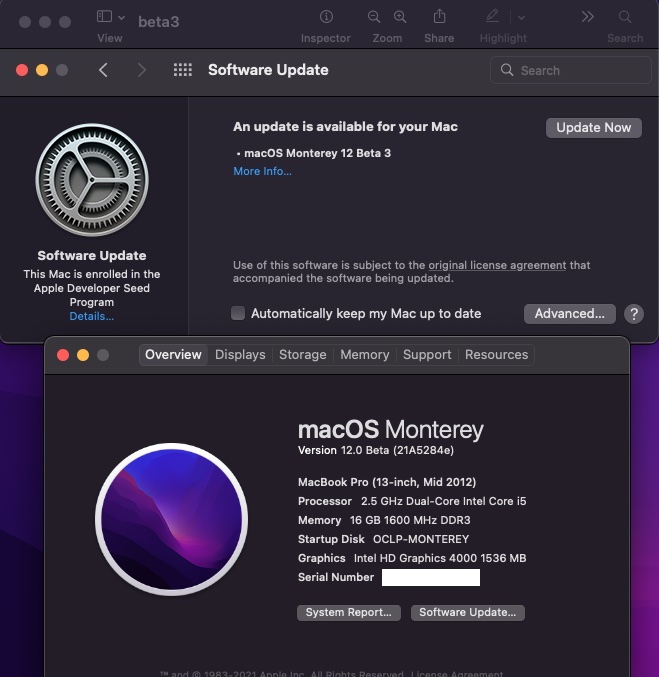Screen dimensions: 659x677
Task: Show more toolbar items with double chevron
Action: (x=587, y=17)
